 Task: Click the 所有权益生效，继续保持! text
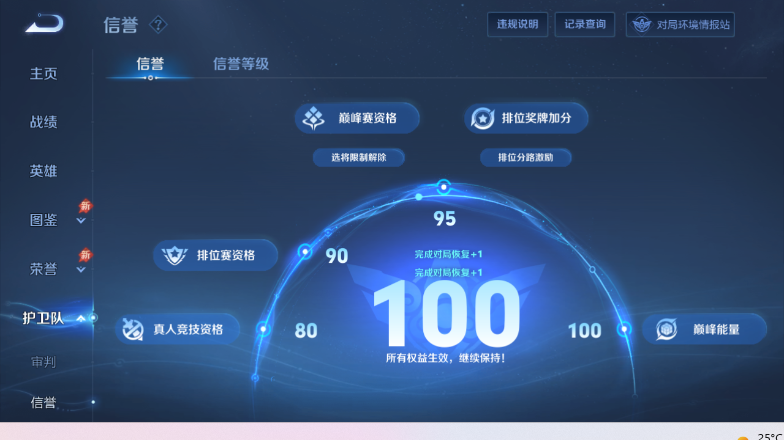pos(445,358)
